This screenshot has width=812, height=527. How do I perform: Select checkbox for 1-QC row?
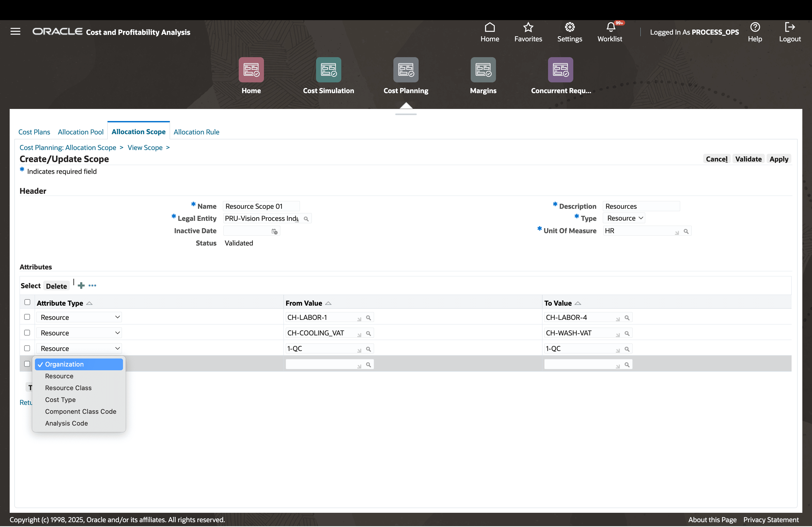click(27, 348)
